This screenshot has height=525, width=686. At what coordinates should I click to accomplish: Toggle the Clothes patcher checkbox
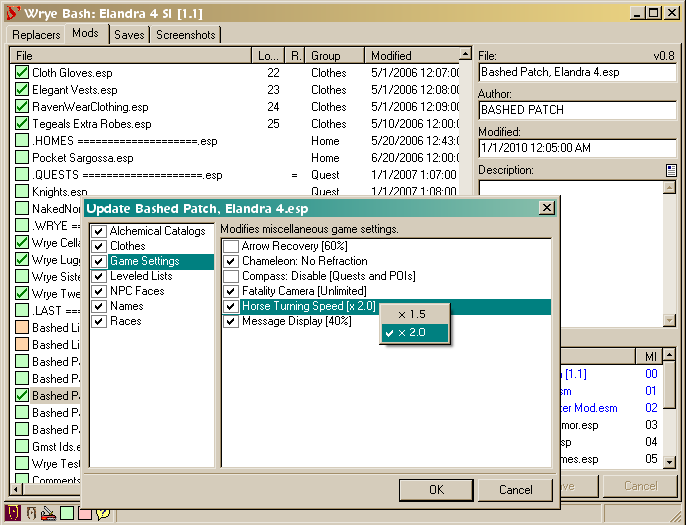point(99,246)
